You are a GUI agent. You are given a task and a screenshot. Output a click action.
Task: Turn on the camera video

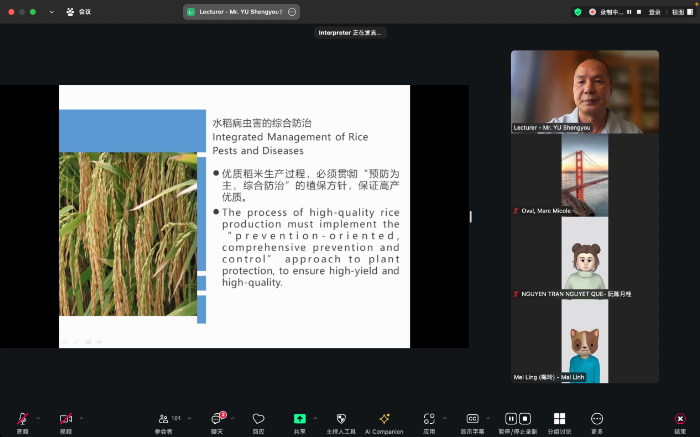tap(66, 418)
